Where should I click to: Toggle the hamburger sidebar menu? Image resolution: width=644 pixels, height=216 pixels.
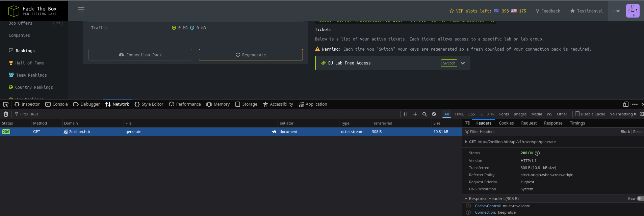point(81,10)
